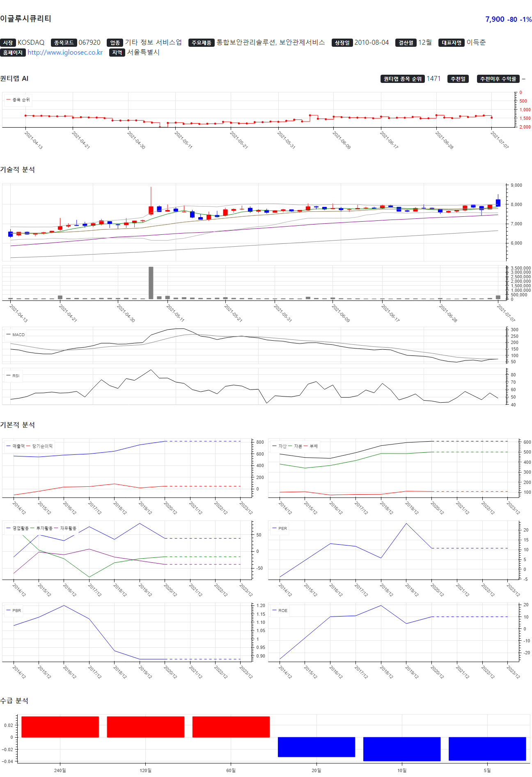The width and height of the screenshot is (532, 777).
Task: Click the 종목코드 badge
Action: [x=64, y=43]
